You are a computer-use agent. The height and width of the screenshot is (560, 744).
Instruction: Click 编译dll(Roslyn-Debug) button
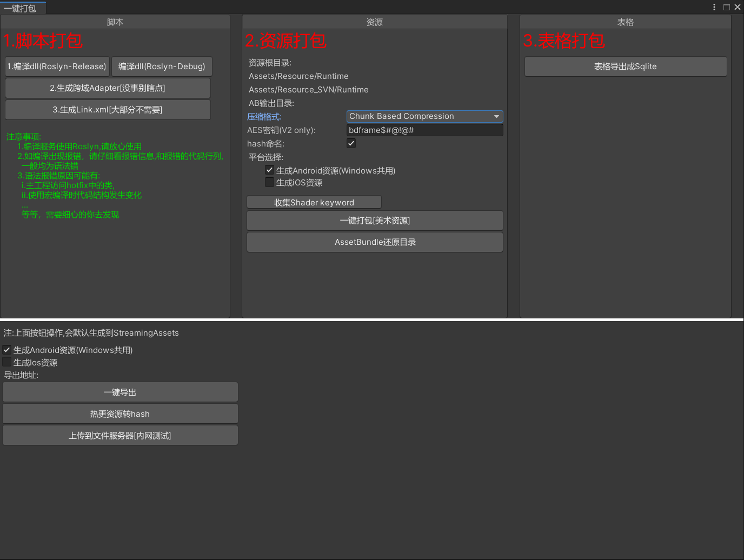point(162,66)
